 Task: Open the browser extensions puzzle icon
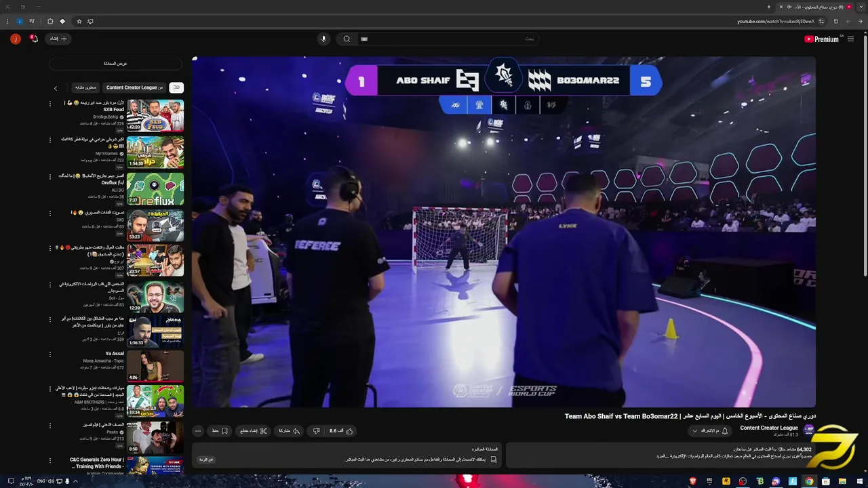tap(50, 21)
